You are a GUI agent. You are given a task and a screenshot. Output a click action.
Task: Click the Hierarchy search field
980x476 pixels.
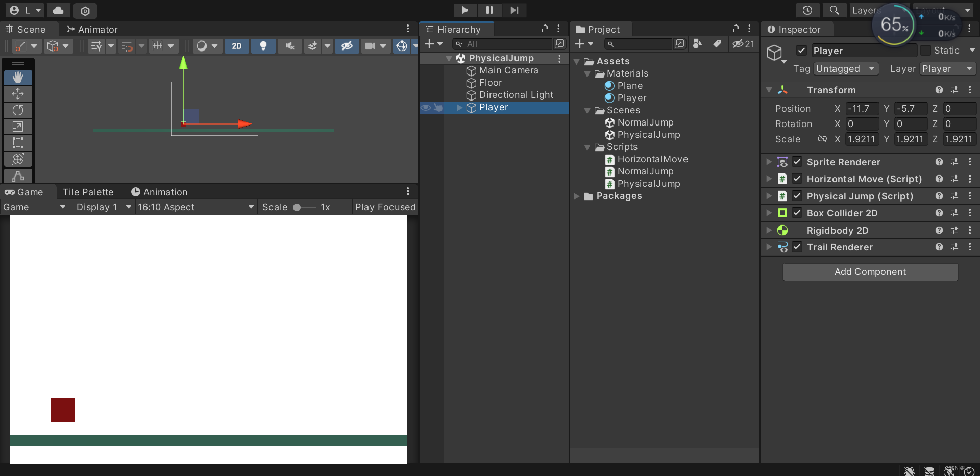coord(503,44)
